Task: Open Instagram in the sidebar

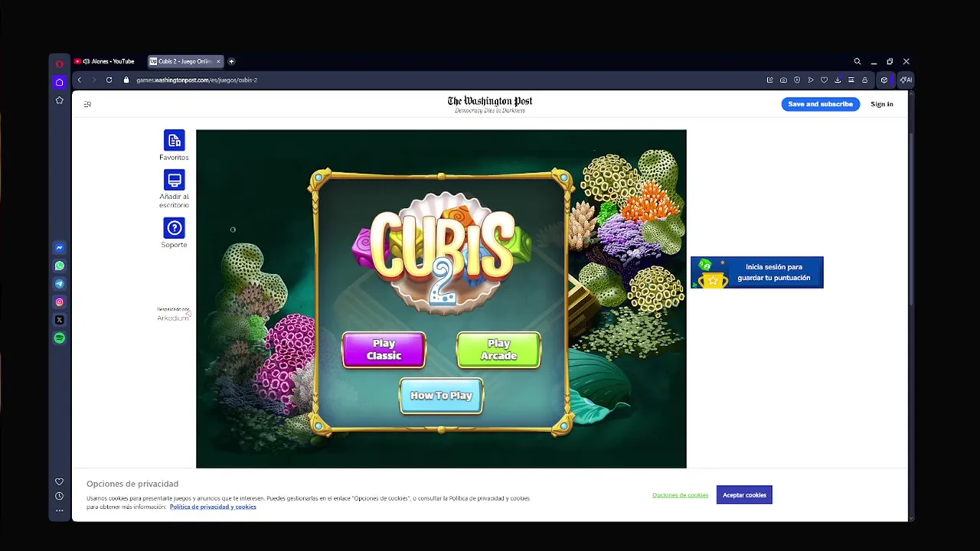Action: tap(59, 302)
